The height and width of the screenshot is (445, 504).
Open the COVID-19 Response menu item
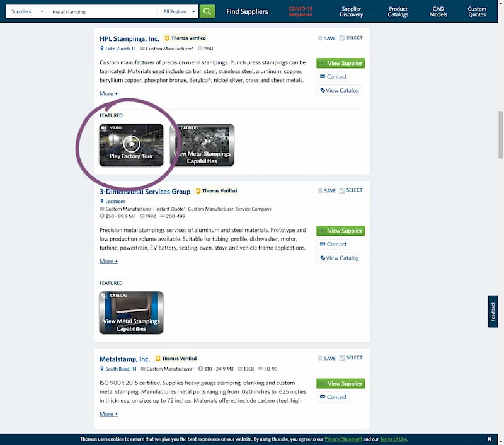[300, 11]
